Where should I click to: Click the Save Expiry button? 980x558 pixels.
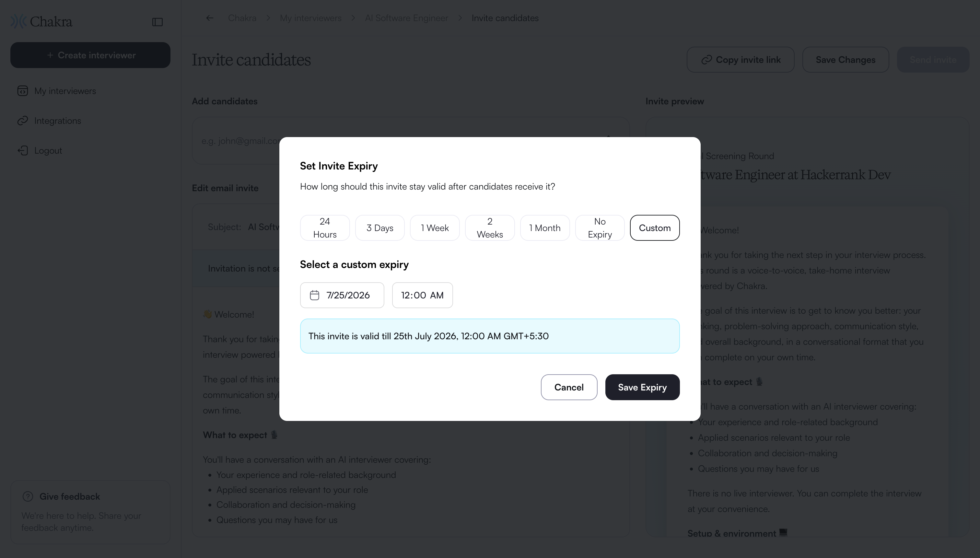click(642, 388)
